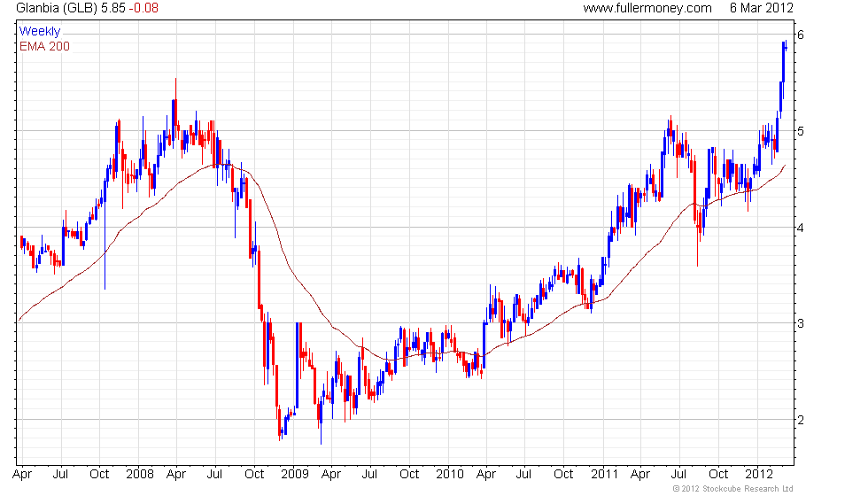Image resolution: width=868 pixels, height=496 pixels.
Task: Click the Stockcube Research Ltd copyright text
Action: [733, 489]
